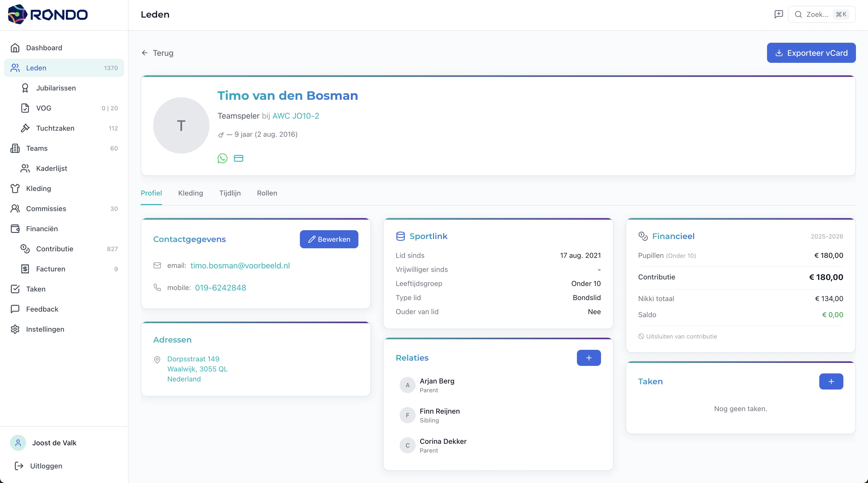868x483 pixels.
Task: Open Instellingen settings
Action: click(45, 329)
